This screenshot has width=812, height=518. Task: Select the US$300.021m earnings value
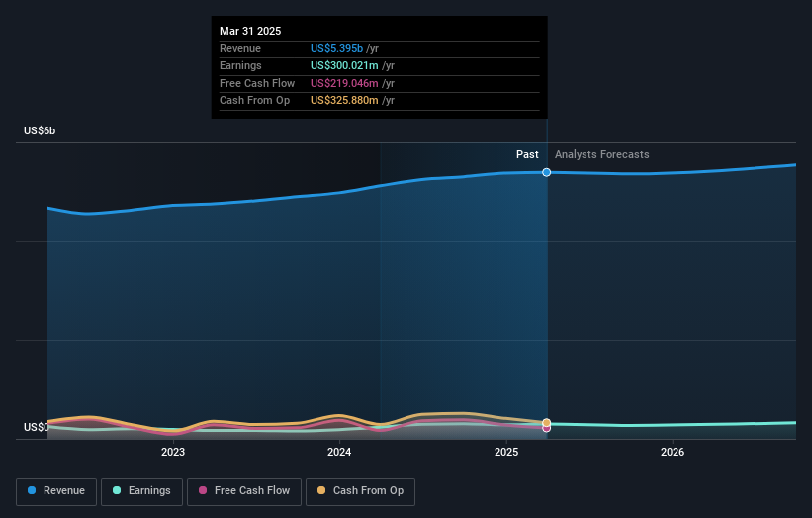(x=344, y=65)
